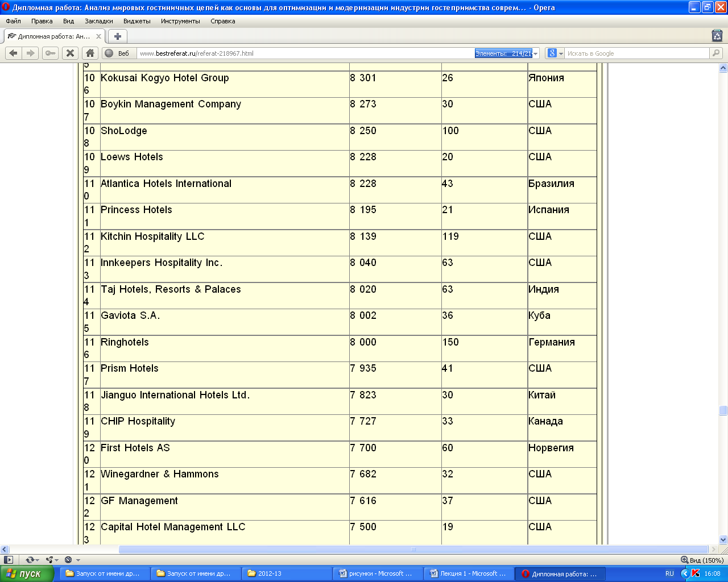728x582 pixels.
Task: Go to the home page icon
Action: [90, 53]
